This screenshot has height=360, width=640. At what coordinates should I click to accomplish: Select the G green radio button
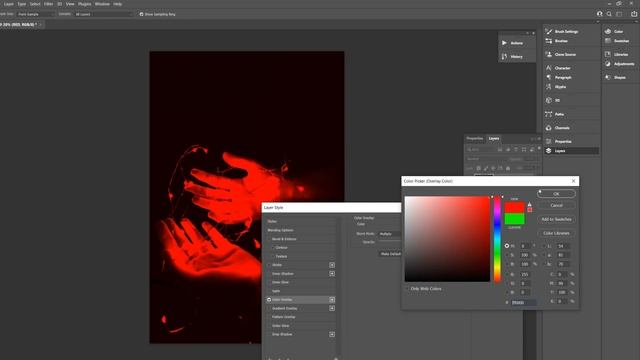pyautogui.click(x=507, y=283)
